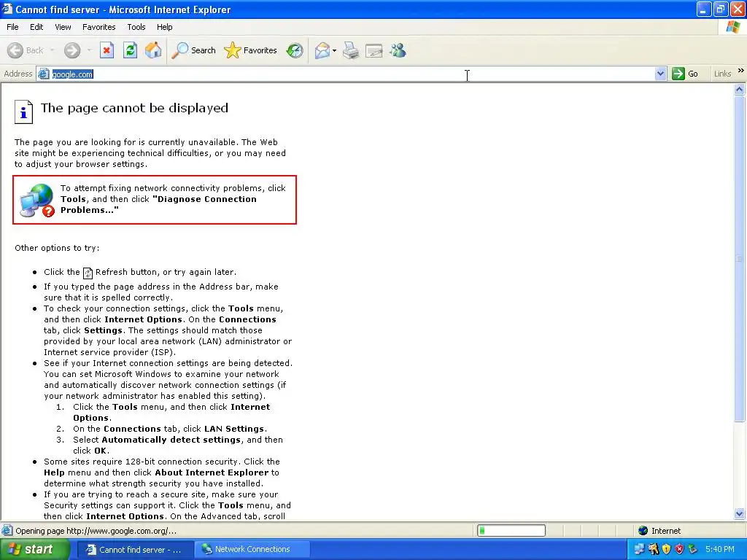The width and height of the screenshot is (747, 560).
Task: Open the Search pane from toolbar
Action: point(193,50)
